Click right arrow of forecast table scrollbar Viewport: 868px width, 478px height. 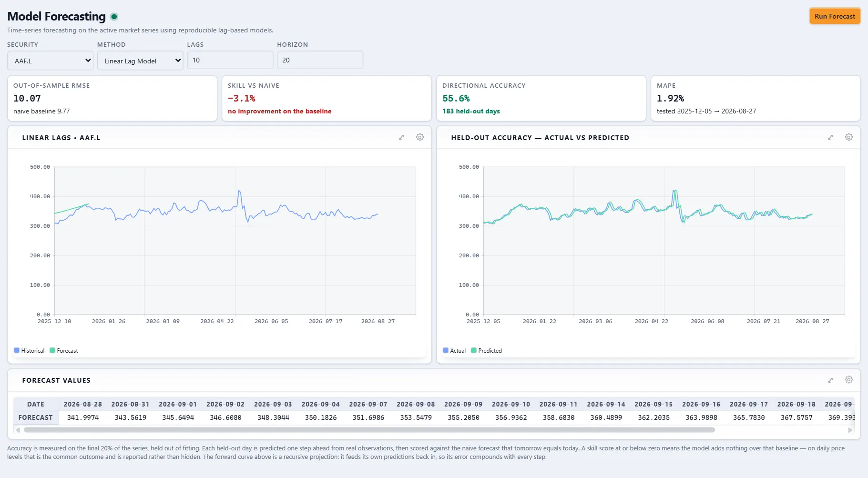(x=850, y=430)
